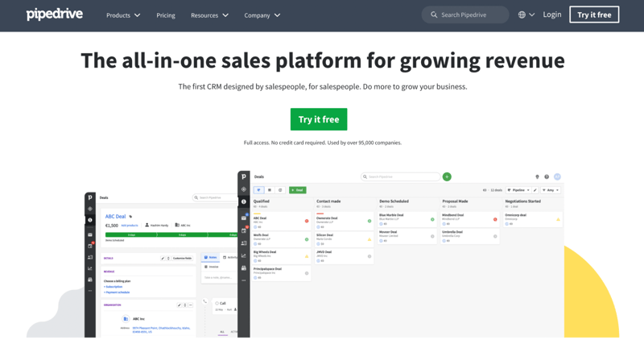Switch to pipeline view toggle on the Deals board
The width and height of the screenshot is (644, 344).
tap(258, 190)
